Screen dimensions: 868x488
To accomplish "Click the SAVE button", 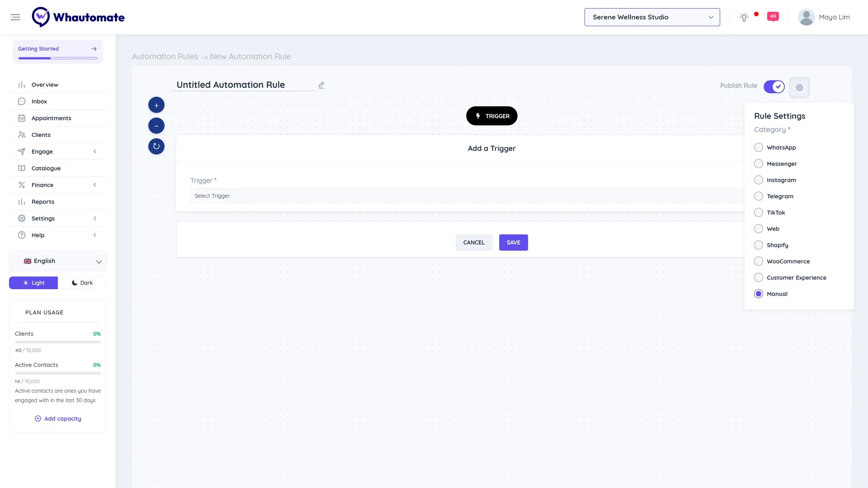I will (x=514, y=243).
